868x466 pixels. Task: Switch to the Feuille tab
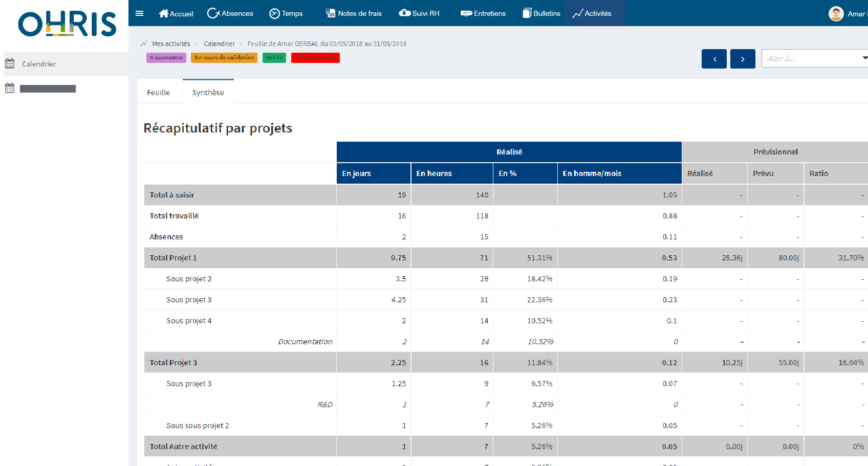click(x=158, y=93)
